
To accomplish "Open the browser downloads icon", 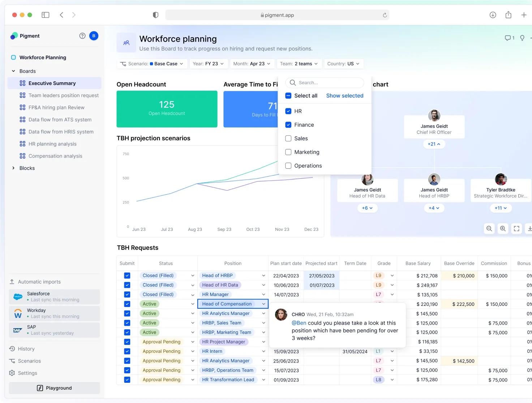I will click(493, 15).
